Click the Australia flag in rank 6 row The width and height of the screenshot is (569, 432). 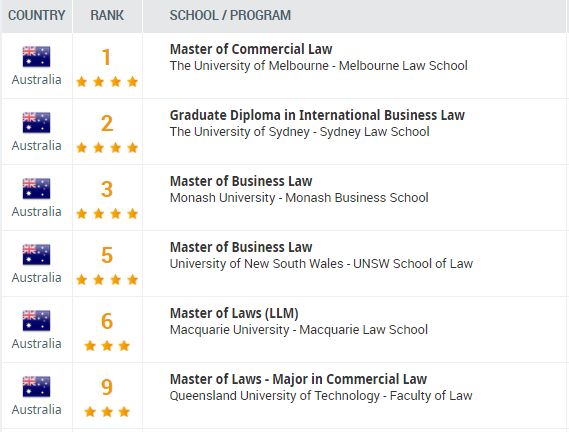36,321
